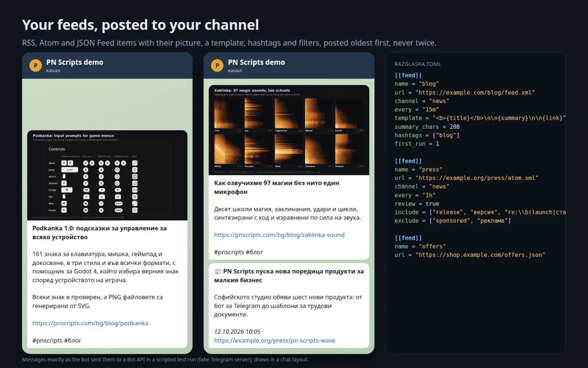Viewport: 588px width, 368px height.
Task: Click the 'Софийското студио обяви' paragraph
Action: pyautogui.click(x=288, y=306)
